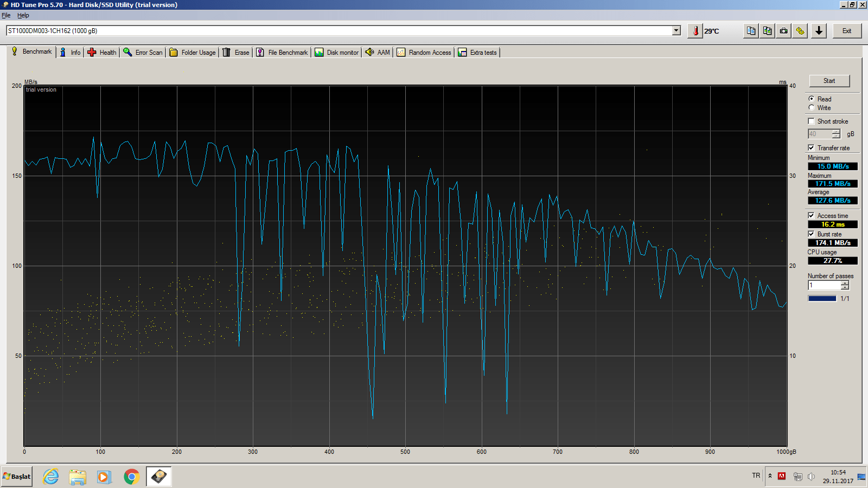Click the Number of passes input field
This screenshot has width=868, height=488.
(824, 285)
